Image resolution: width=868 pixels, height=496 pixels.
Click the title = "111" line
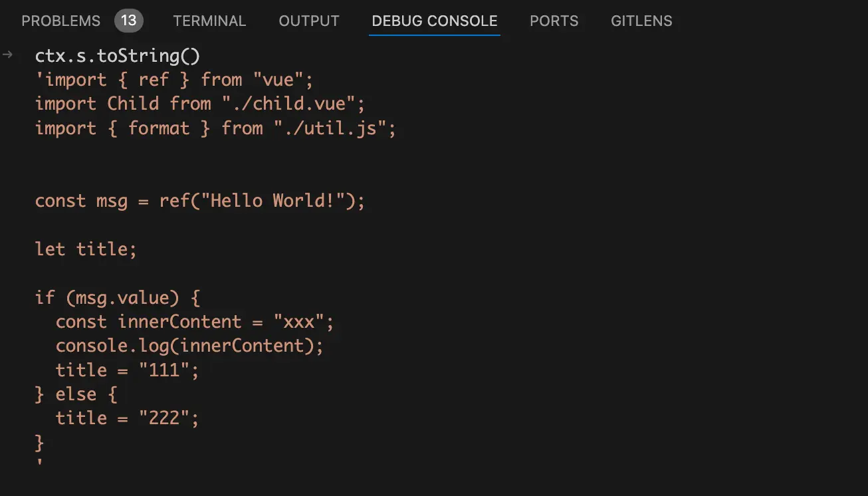coord(128,370)
